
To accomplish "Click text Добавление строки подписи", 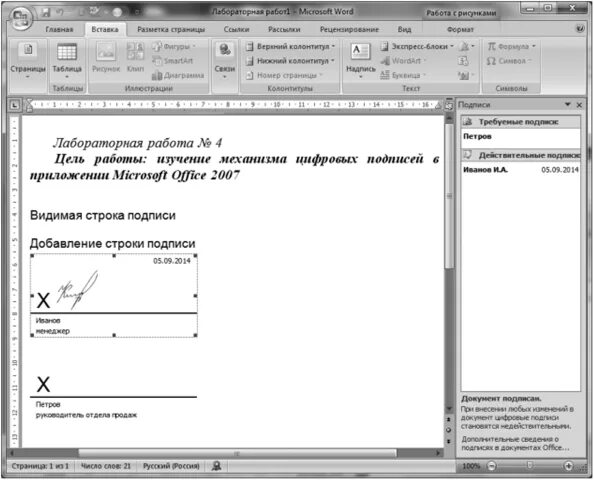I will [x=113, y=244].
